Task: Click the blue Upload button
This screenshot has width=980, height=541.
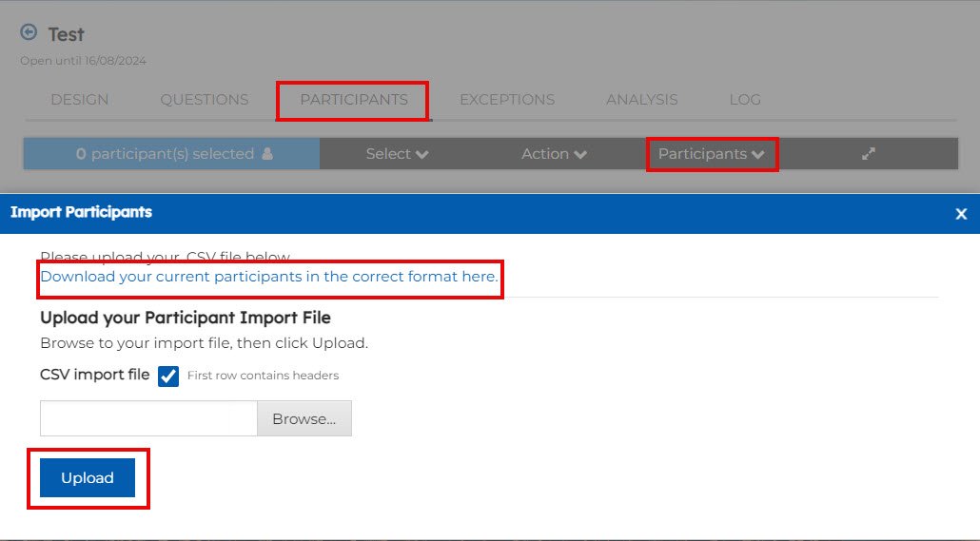Action: 88,478
